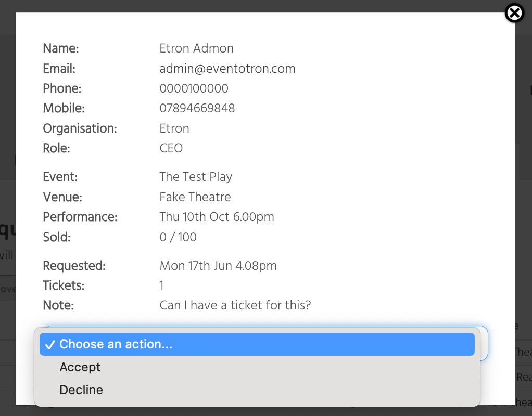Click the Role: label
The height and width of the screenshot is (416, 532).
click(56, 148)
